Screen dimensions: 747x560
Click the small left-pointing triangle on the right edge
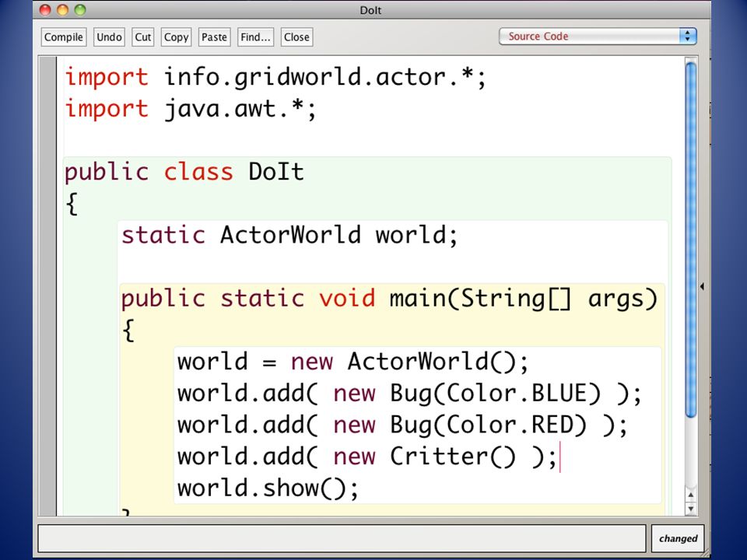pyautogui.click(x=702, y=286)
